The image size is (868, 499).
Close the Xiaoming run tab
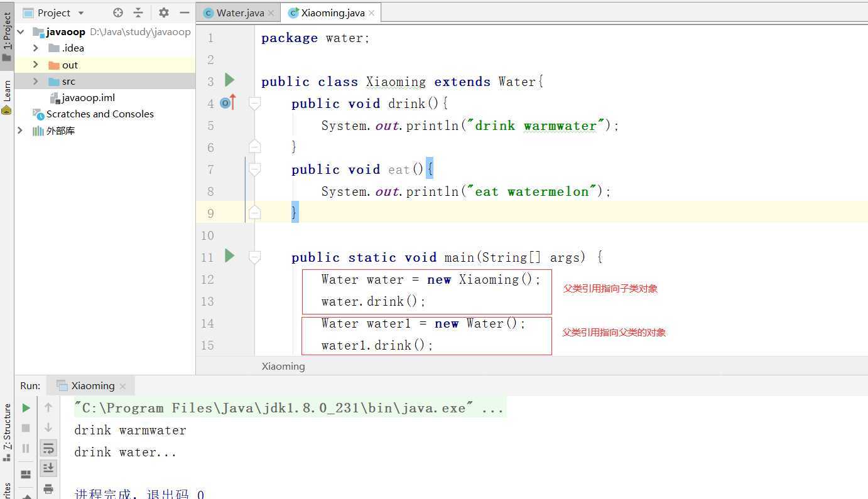tap(122, 386)
